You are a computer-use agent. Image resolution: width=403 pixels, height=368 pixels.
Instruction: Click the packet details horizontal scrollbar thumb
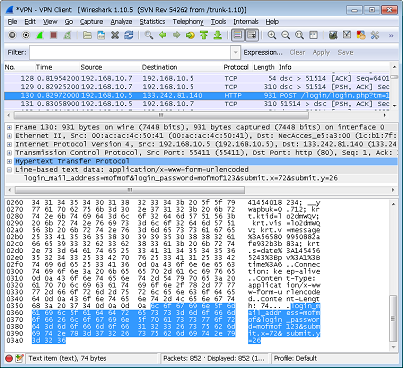click(130, 190)
